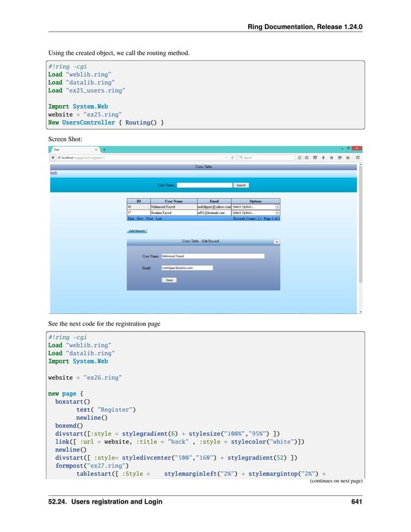Click 'website = "ex26.ring"' code line
The image size is (411, 532).
[x=85, y=378]
